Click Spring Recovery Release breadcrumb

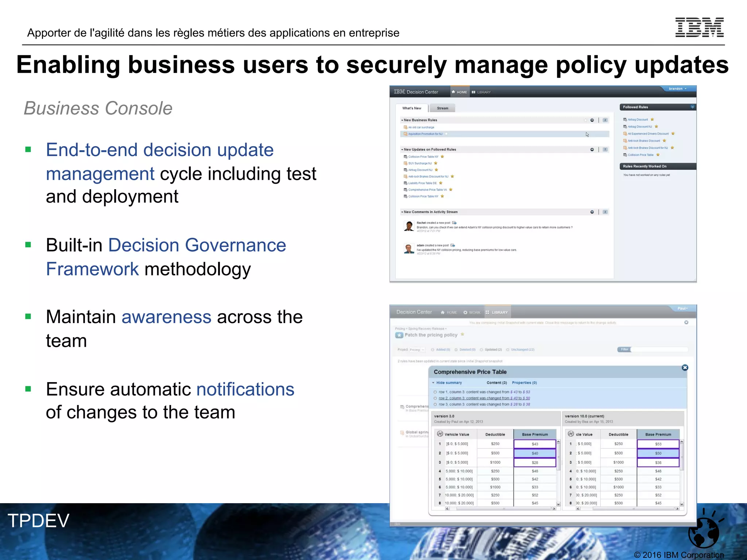click(x=426, y=328)
